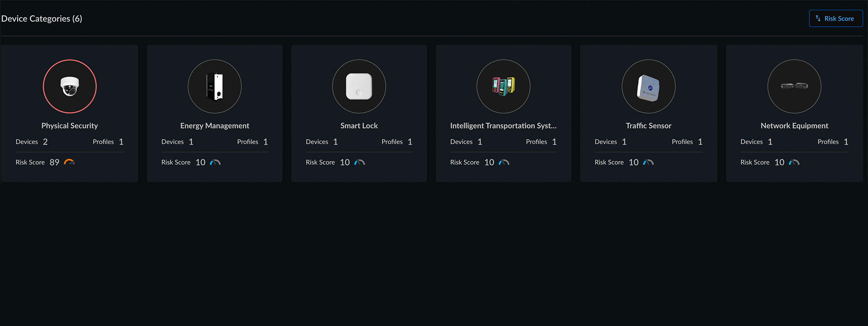Select the Network Equipment device icon
Screen dimensions: 868x326
click(794, 86)
